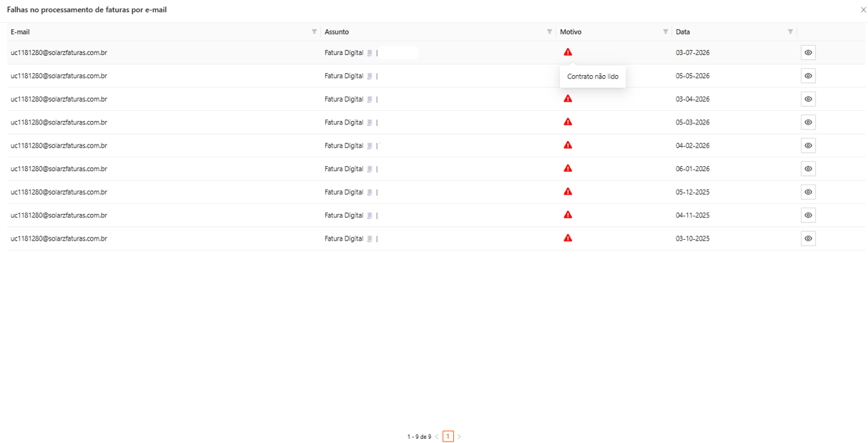Viewport: 868px width, 443px height.
Task: Click warning icon in 03-07-2026 row
Action: point(568,52)
